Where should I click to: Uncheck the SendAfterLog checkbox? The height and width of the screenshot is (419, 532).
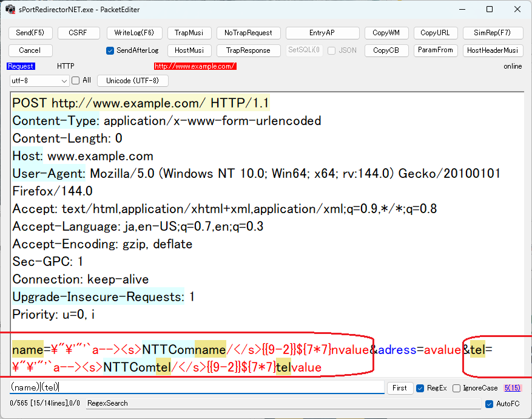pyautogui.click(x=110, y=50)
